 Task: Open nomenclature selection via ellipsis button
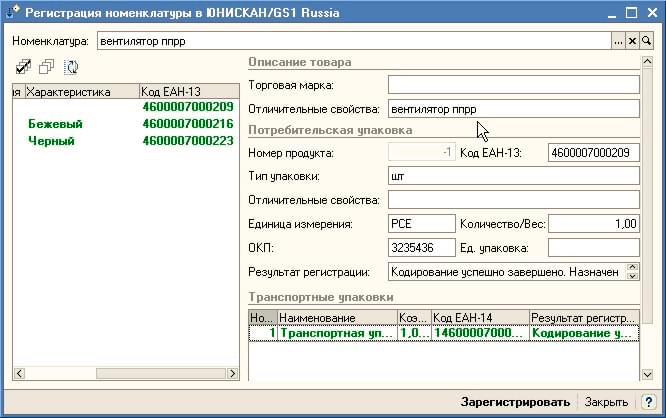[x=618, y=41]
